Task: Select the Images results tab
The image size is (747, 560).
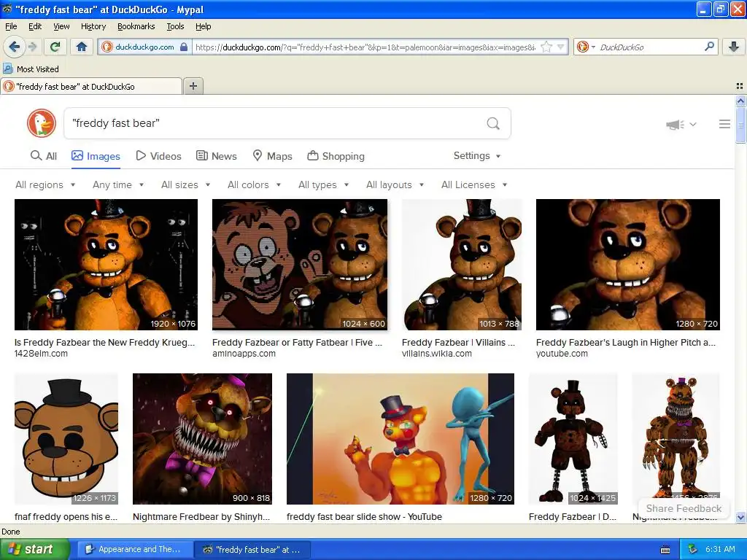Action: click(96, 156)
